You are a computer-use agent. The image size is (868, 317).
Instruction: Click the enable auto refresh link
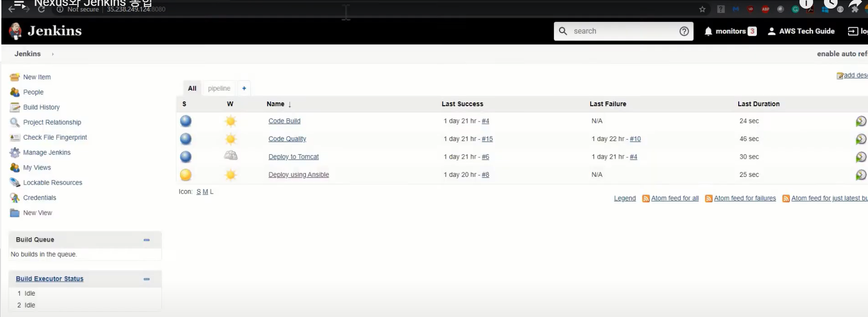click(842, 54)
